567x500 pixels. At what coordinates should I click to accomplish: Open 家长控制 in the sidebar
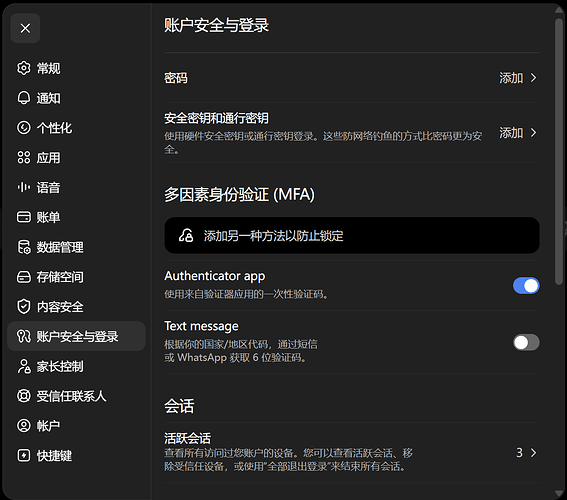[x=76, y=366]
